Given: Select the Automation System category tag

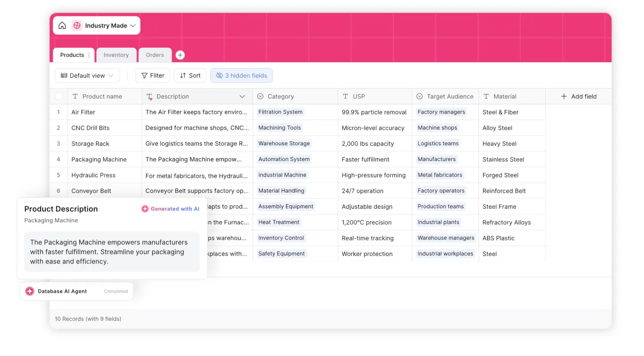Looking at the screenshot, I should [284, 159].
